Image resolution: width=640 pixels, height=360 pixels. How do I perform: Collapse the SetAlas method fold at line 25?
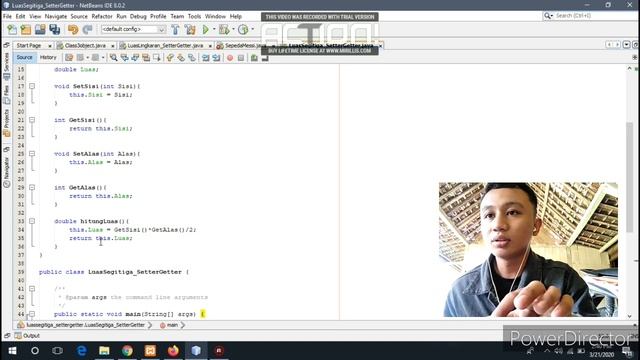click(x=32, y=154)
